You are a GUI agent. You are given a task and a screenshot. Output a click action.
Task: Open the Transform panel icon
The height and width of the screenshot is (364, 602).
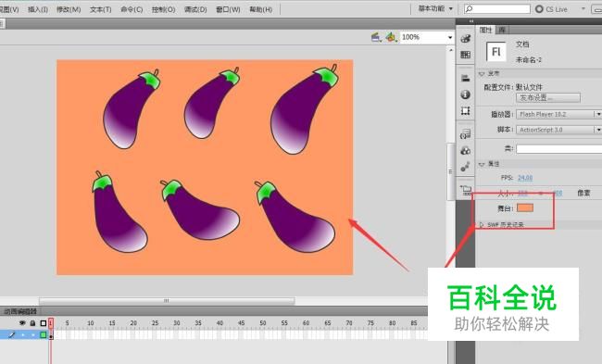[x=466, y=111]
